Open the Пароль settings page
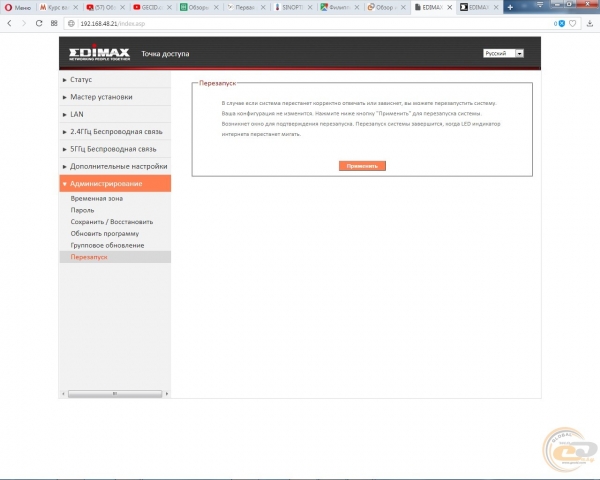Viewport: 600px width, 480px height. 82,210
